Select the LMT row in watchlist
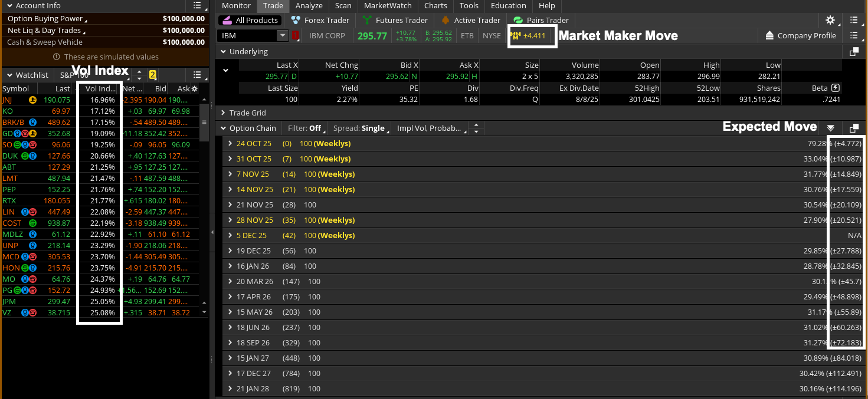 pos(100,179)
